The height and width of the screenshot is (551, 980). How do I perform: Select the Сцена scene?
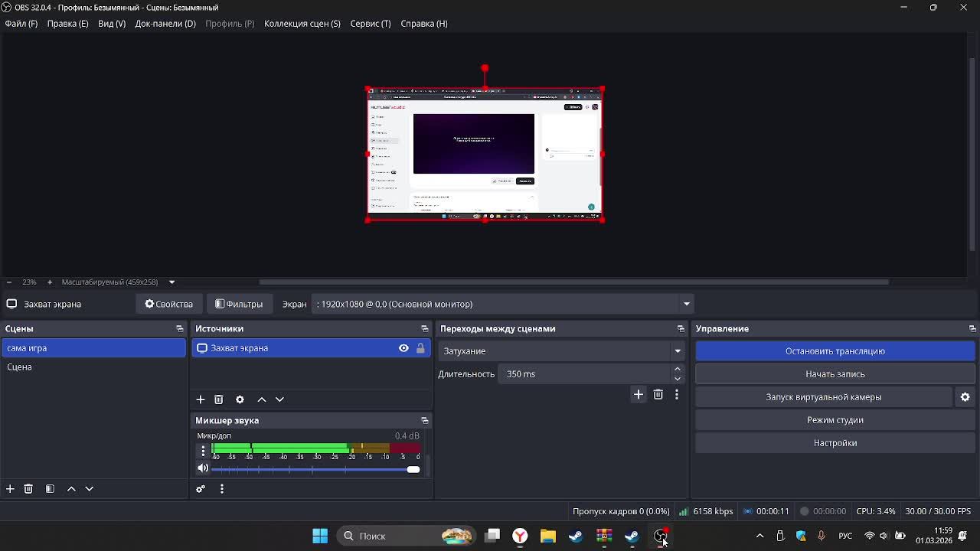(93, 367)
